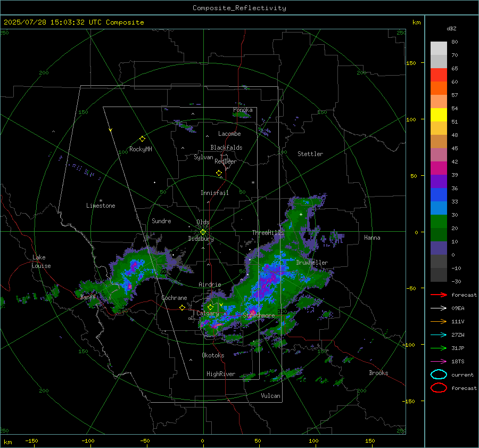Click the darkest gray -30 to -10 dBZ swatch
This screenshot has height=448, width=479.
tap(439, 274)
